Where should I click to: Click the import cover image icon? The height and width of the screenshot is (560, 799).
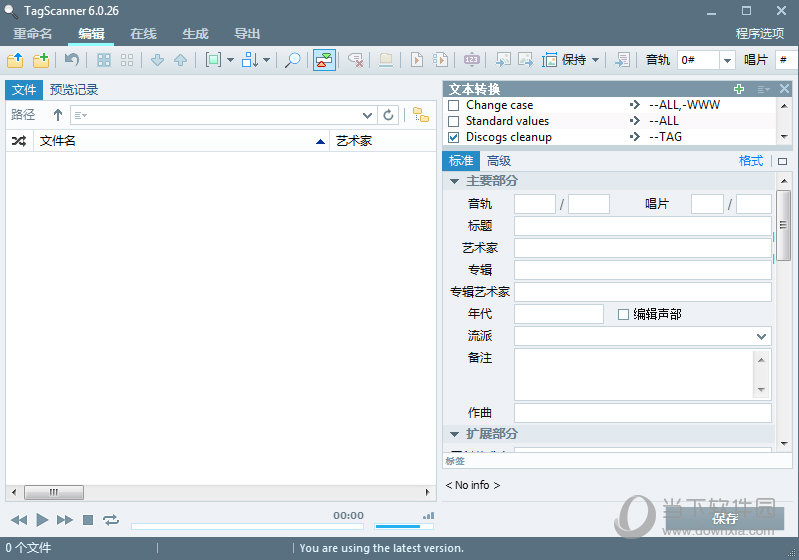pyautogui.click(x=503, y=60)
